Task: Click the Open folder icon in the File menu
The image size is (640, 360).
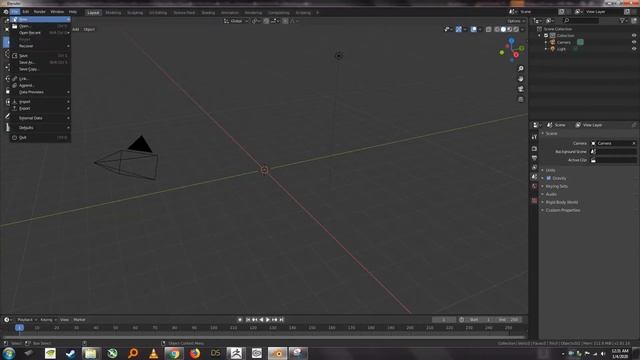Action: click(15, 26)
